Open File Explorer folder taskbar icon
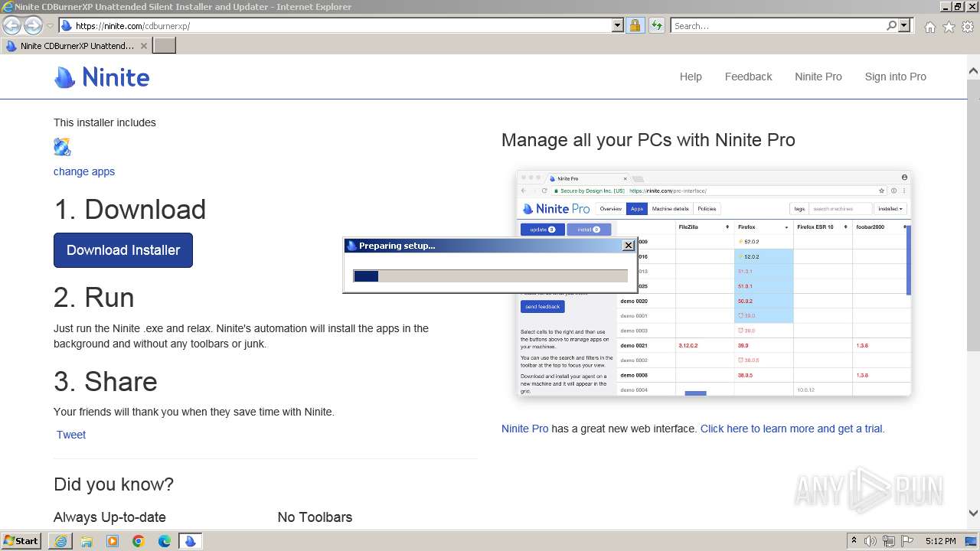The height and width of the screenshot is (551, 980). [x=87, y=541]
